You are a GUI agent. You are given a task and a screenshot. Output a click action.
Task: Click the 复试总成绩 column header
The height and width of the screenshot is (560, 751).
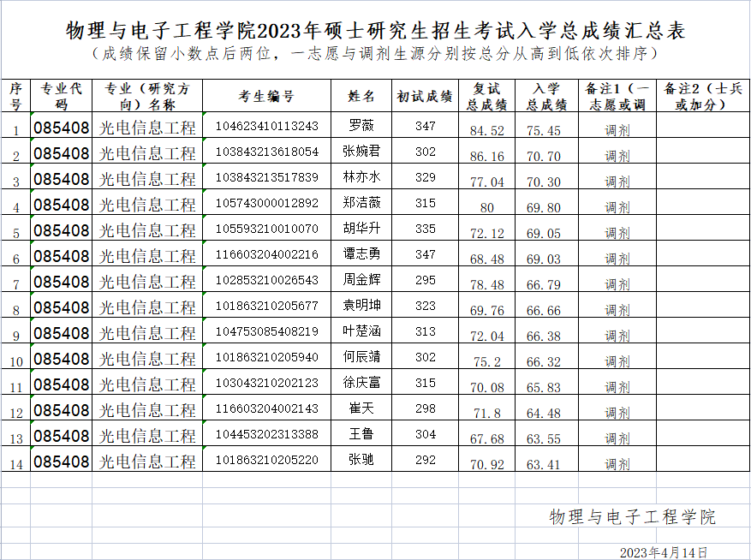486,96
